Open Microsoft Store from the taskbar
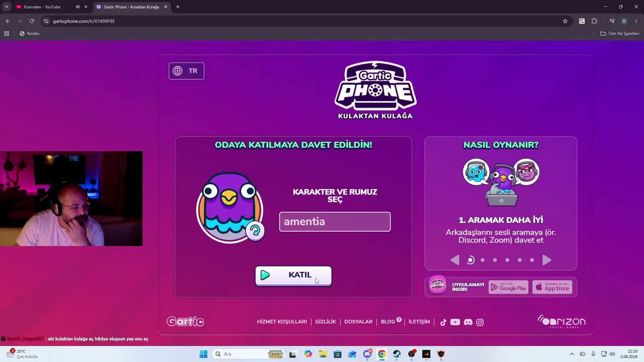 tap(338, 354)
